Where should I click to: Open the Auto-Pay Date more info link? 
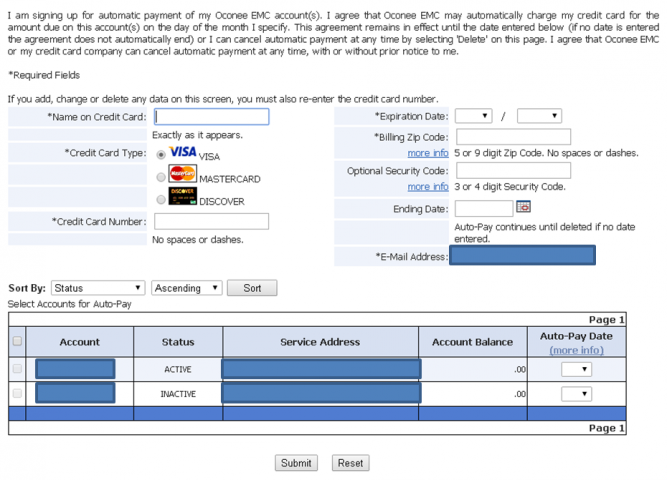(576, 350)
